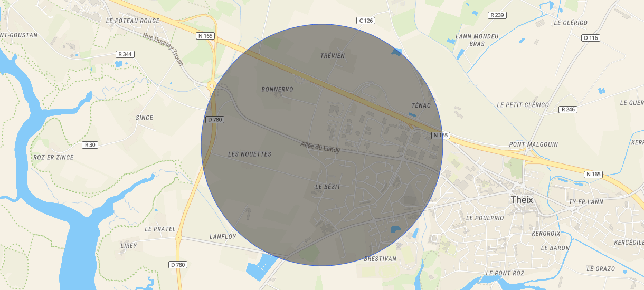
Task: Click the R 246 road badge
Action: pos(568,110)
